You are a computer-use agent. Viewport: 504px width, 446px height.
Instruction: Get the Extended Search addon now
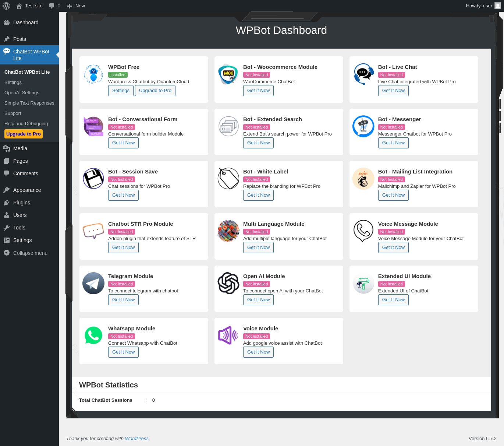(x=258, y=143)
